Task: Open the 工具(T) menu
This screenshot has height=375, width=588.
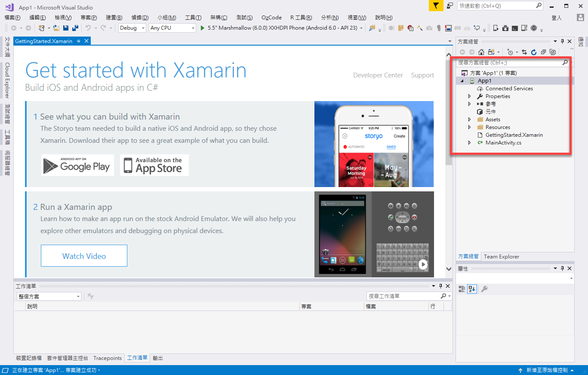Action: click(193, 18)
